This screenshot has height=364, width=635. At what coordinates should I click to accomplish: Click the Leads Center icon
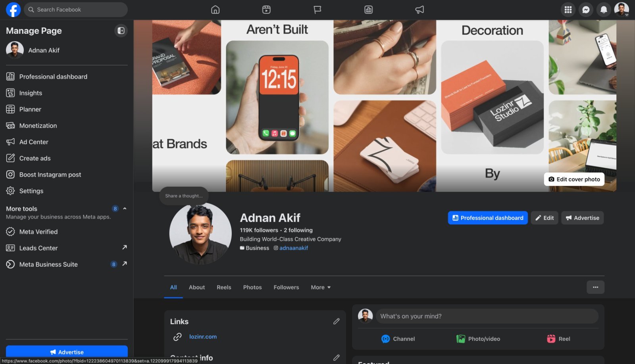click(10, 248)
